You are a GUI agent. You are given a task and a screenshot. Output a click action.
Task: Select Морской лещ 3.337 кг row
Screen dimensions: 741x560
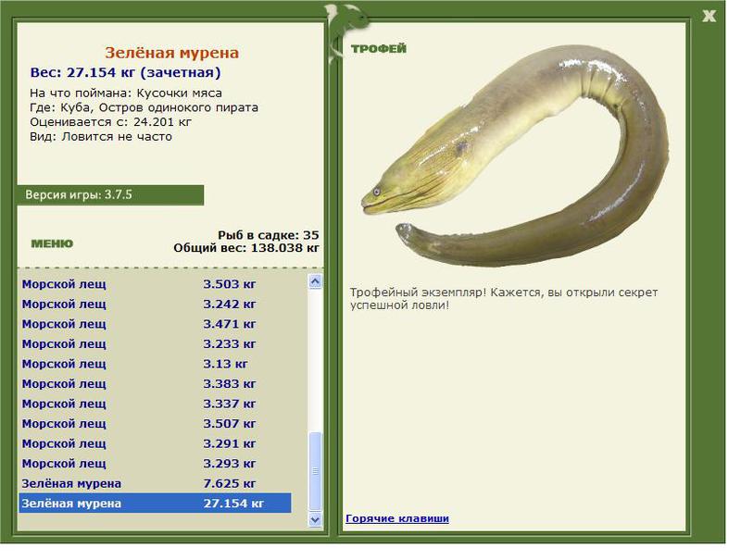(x=155, y=404)
